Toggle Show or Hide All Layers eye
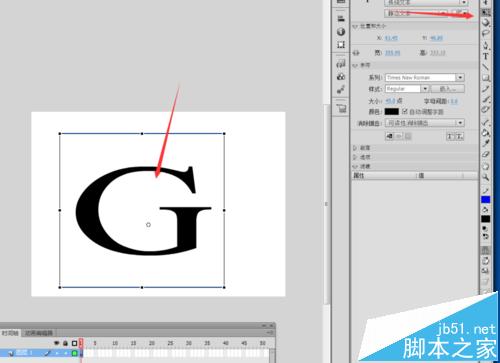Screen dimensions: 500x363 (57, 343)
